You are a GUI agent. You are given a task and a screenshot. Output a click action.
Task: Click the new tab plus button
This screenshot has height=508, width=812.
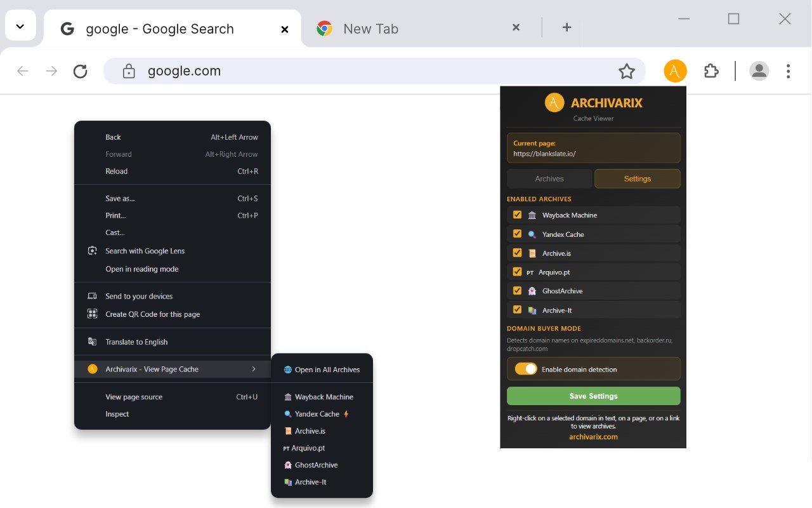pyautogui.click(x=567, y=27)
